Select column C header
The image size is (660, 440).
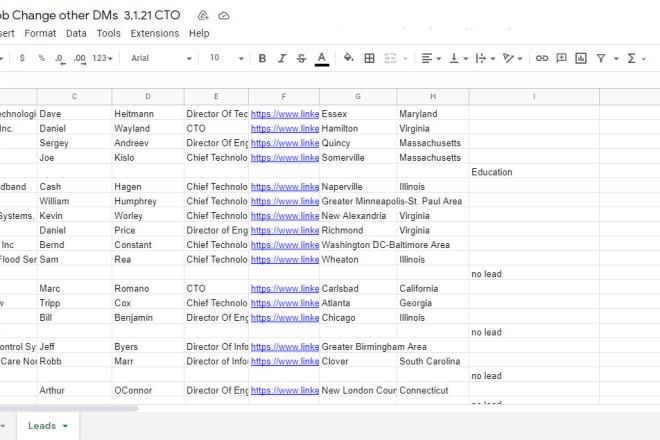[75, 96]
